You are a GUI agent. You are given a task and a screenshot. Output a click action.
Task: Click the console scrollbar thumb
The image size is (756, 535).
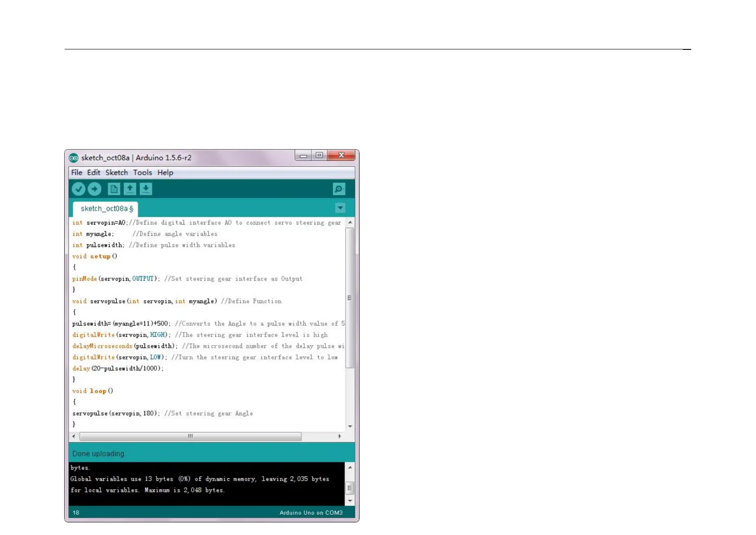click(350, 488)
